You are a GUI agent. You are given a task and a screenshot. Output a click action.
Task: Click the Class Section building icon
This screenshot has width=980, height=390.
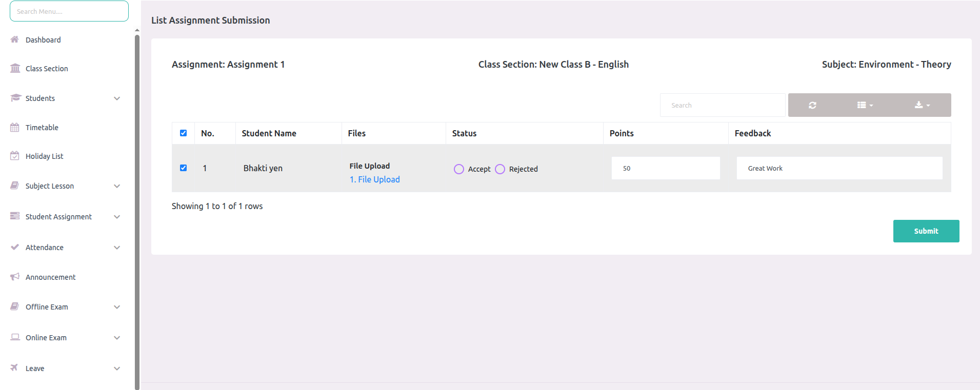15,68
